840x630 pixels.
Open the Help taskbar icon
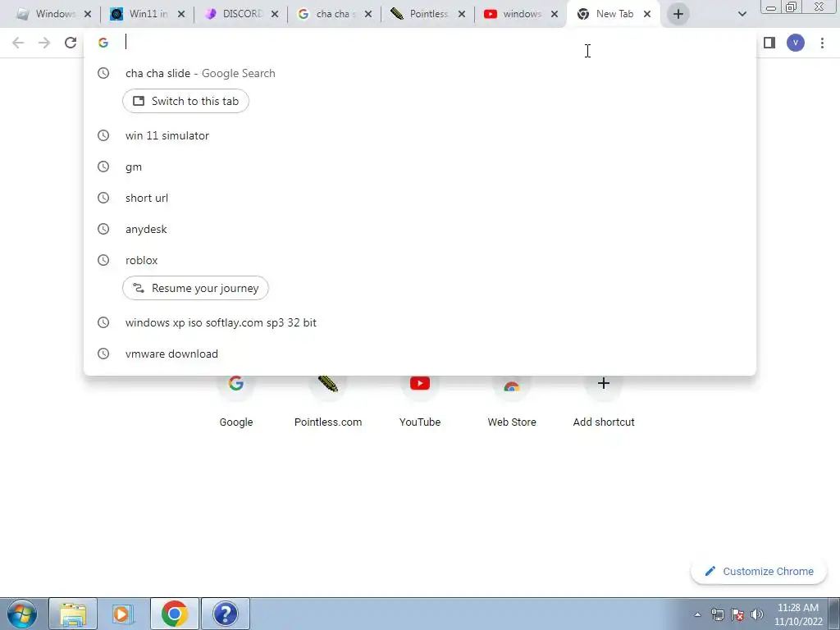point(225,614)
